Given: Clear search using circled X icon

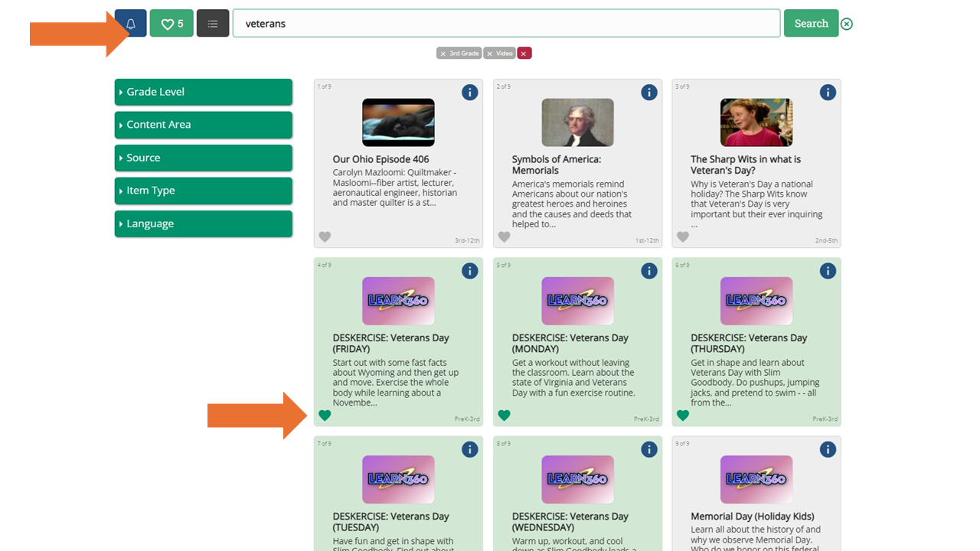Looking at the screenshot, I should tap(847, 24).
